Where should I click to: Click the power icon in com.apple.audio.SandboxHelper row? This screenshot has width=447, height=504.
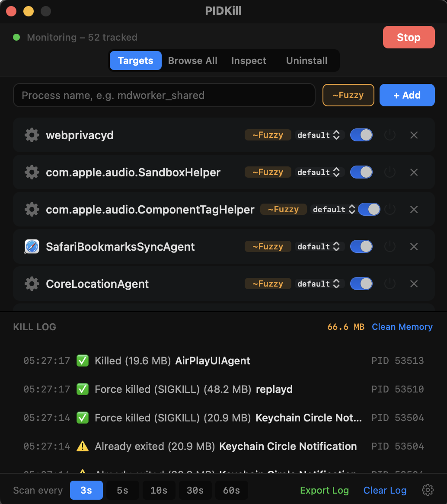390,172
